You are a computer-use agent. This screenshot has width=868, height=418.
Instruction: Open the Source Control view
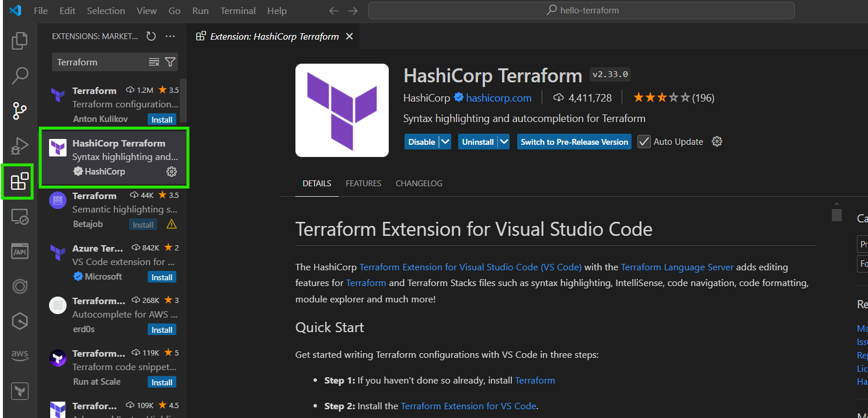19,110
